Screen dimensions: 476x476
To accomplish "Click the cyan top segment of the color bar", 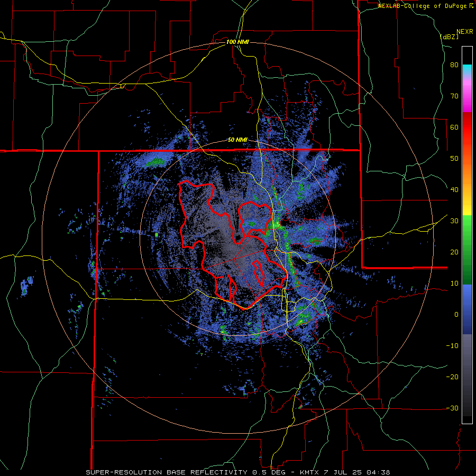I will coord(467,70).
